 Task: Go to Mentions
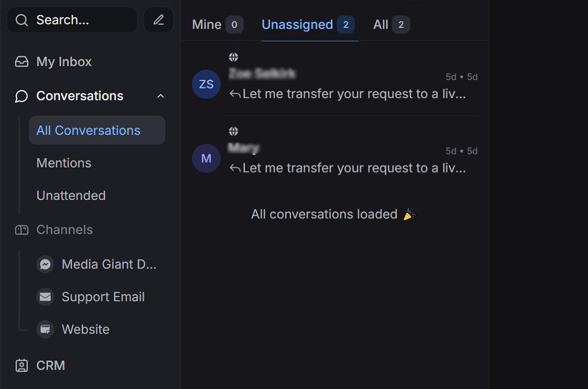(x=64, y=163)
